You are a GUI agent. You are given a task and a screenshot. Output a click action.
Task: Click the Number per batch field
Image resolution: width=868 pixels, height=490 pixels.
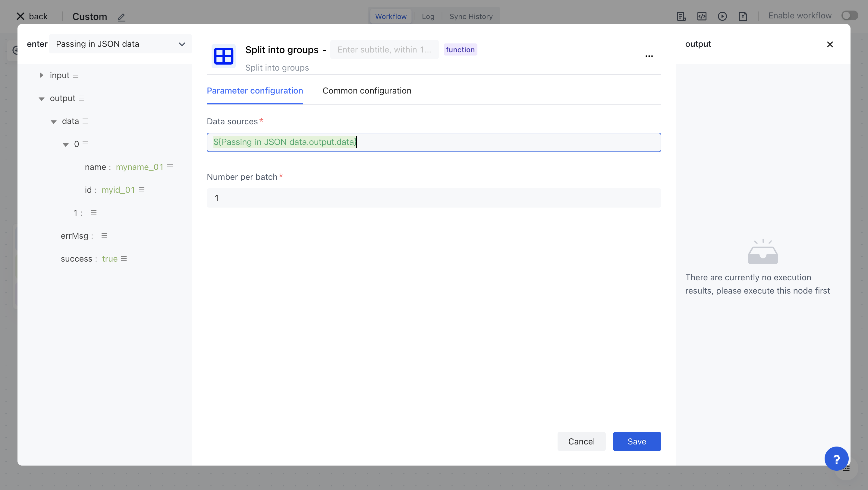coord(434,198)
